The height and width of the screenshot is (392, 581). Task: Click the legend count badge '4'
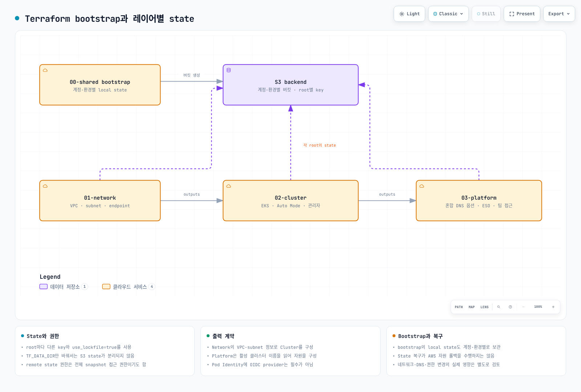coord(152,287)
